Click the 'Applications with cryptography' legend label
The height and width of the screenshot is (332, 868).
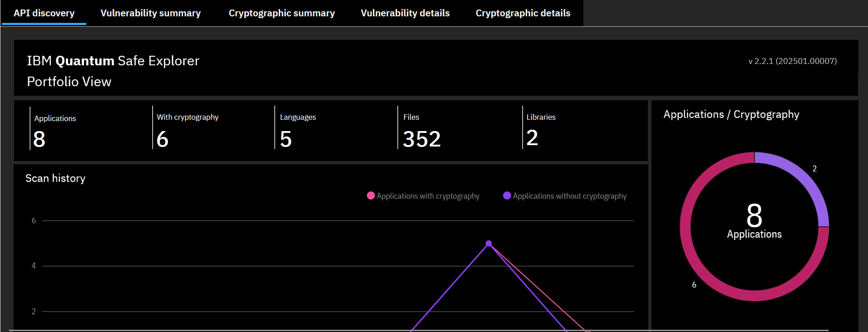428,196
